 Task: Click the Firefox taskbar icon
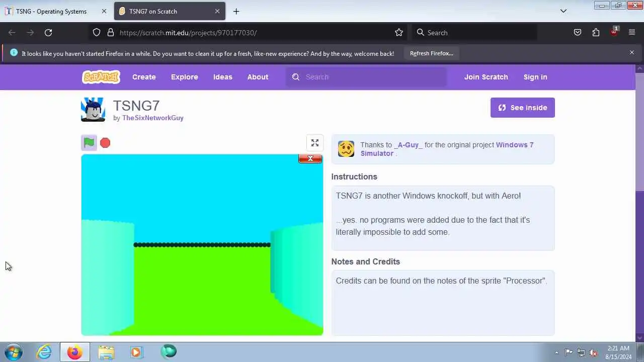pos(75,352)
